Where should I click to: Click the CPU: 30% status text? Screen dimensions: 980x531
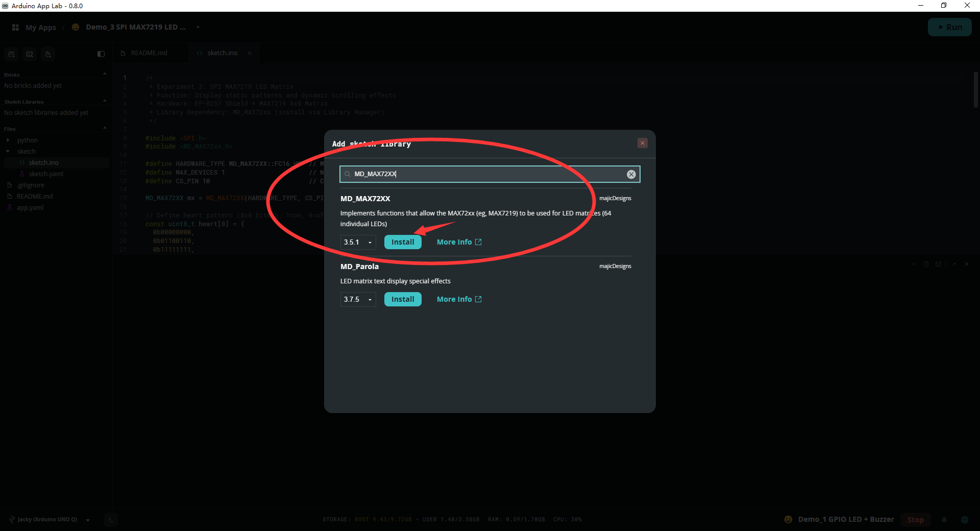567,520
